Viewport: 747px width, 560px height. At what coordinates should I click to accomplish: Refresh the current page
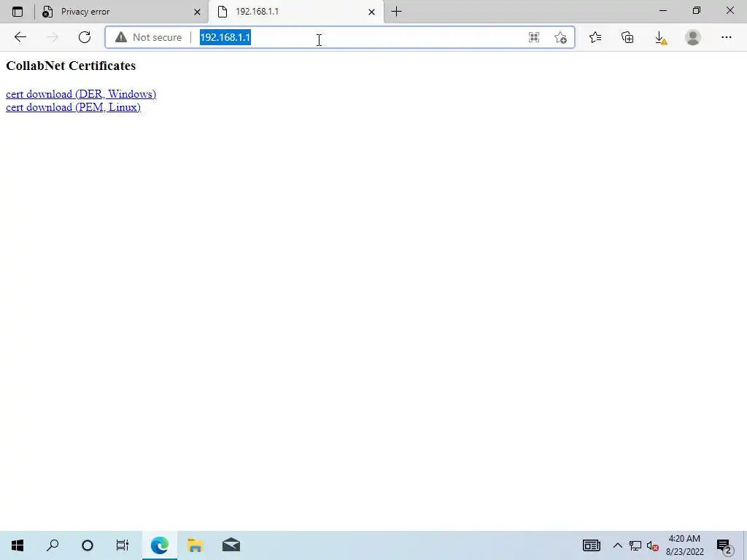[x=85, y=37]
